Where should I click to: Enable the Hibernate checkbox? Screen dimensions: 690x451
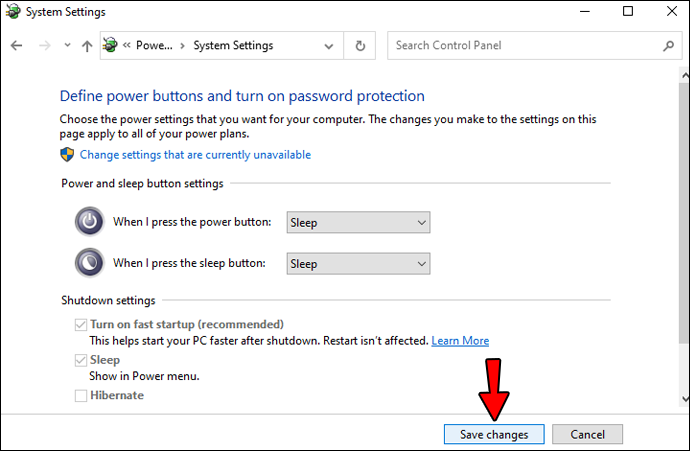tap(81, 396)
